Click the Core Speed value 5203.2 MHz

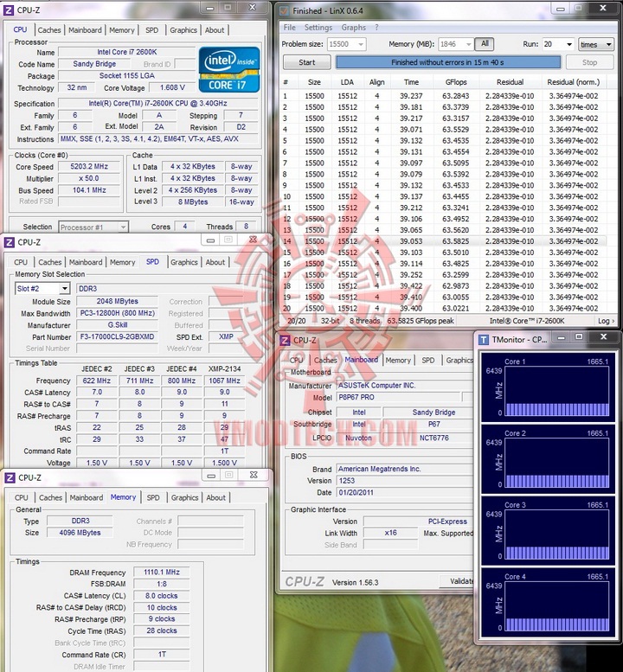[89, 167]
